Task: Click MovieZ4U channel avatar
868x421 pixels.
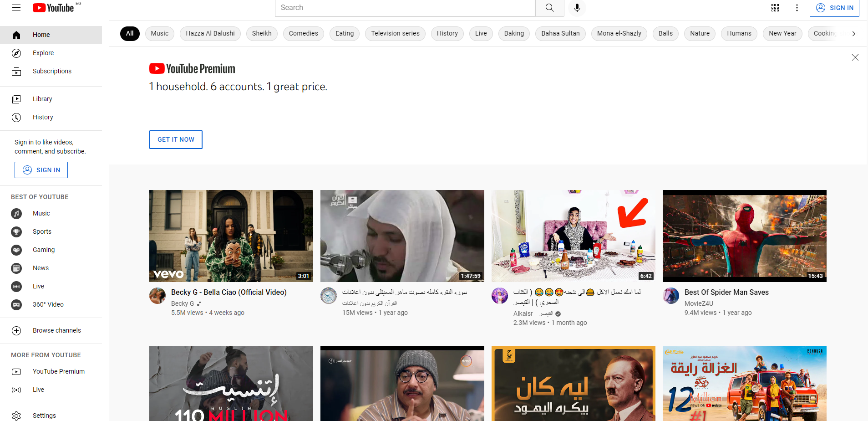Action: [671, 296]
